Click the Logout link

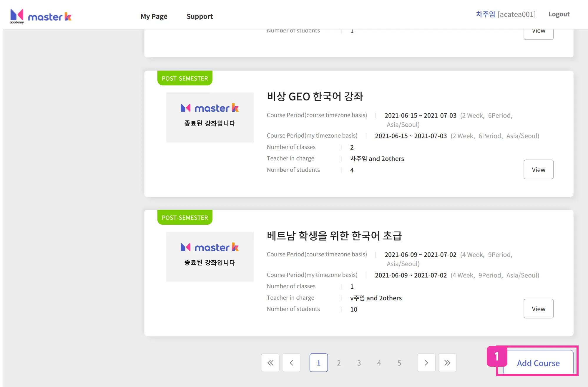coord(559,14)
